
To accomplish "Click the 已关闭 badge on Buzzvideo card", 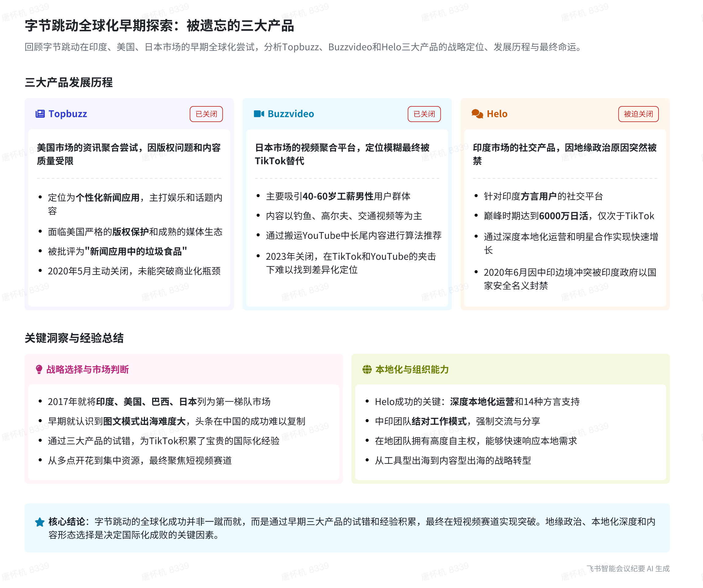I will [x=424, y=114].
